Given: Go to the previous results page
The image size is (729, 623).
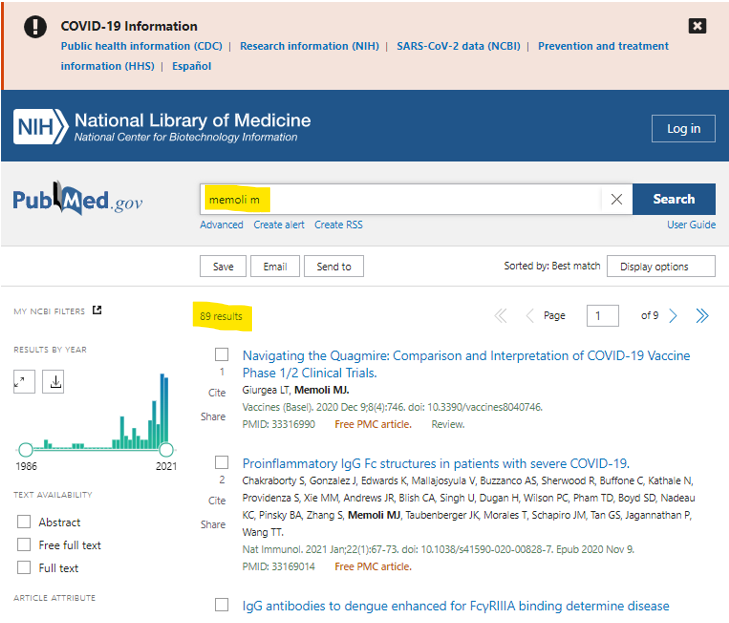Looking at the screenshot, I should pyautogui.click(x=529, y=316).
